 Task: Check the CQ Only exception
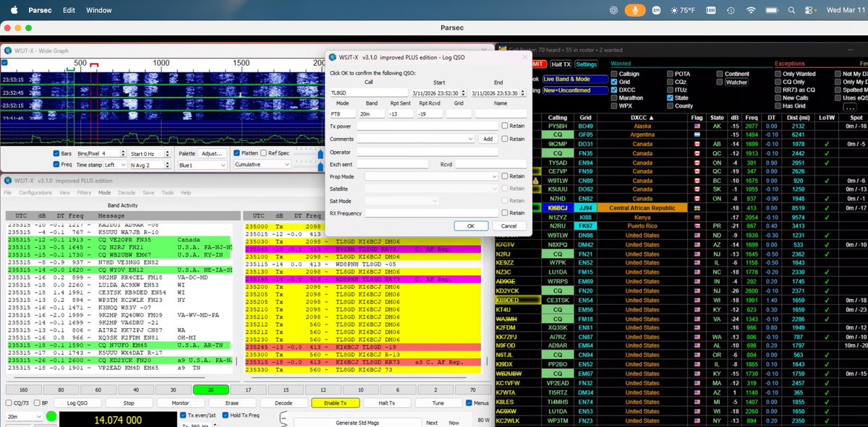(778, 82)
